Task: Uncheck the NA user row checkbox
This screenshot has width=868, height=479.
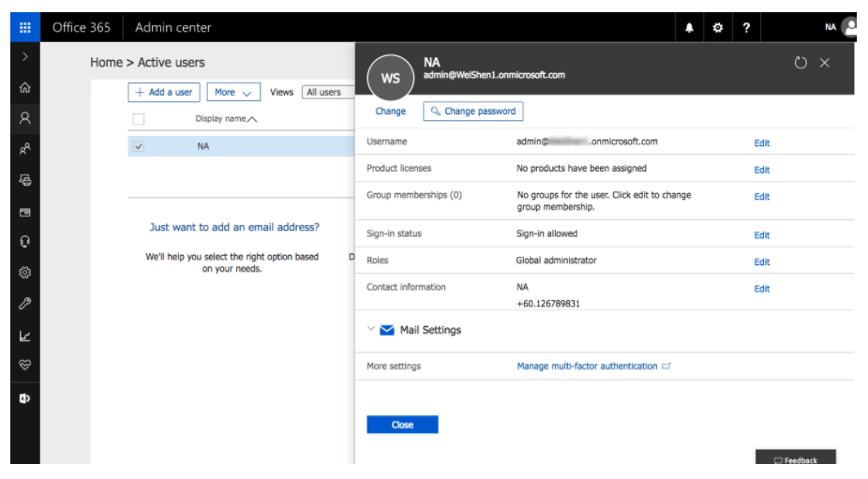Action: [139, 147]
